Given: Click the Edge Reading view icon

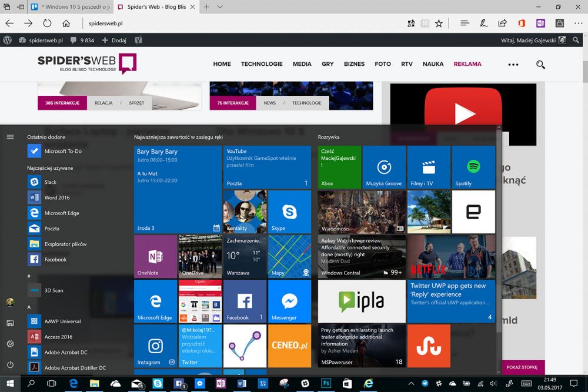Looking at the screenshot, I should pyautogui.click(x=425, y=24).
